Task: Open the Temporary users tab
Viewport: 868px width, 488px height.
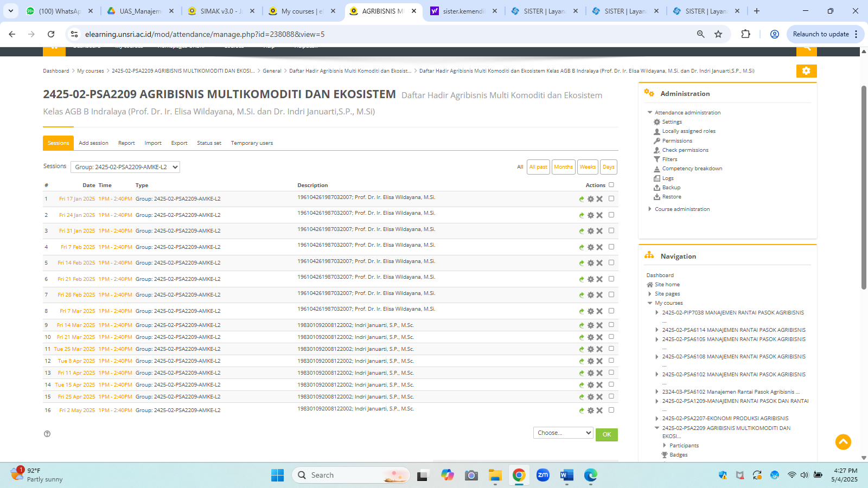Action: coord(252,143)
